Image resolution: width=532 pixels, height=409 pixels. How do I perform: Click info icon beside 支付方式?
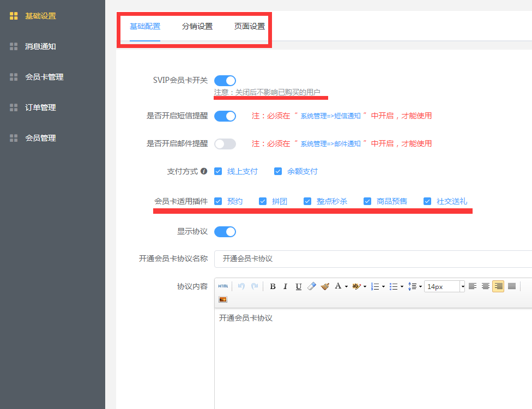pyautogui.click(x=203, y=171)
